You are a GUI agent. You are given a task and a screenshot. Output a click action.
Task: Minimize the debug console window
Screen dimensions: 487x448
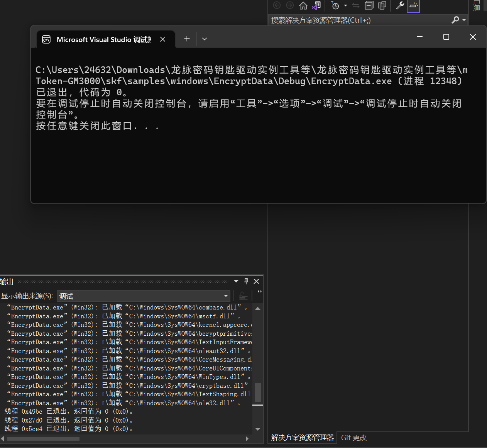point(420,37)
